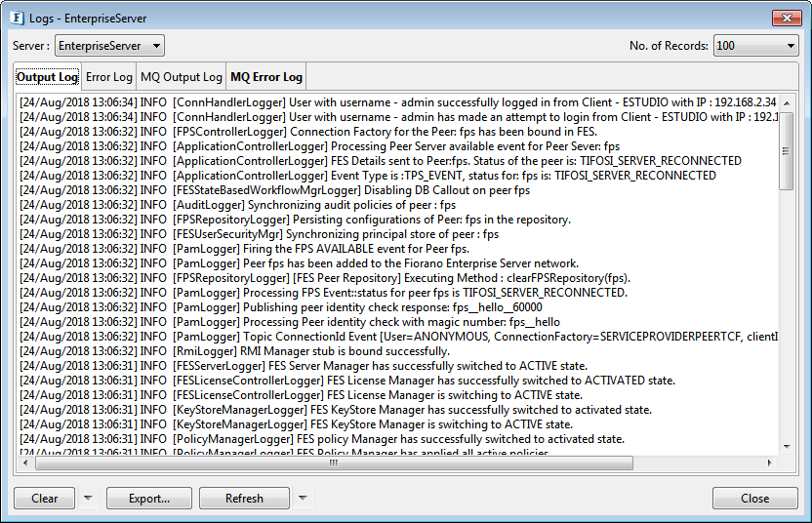Click the Export... button

tap(149, 498)
